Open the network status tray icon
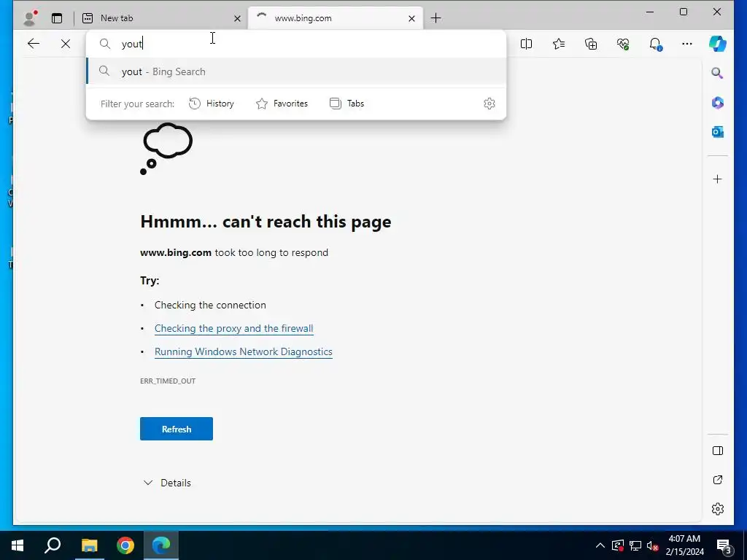Image resolution: width=747 pixels, height=560 pixels. point(635,545)
